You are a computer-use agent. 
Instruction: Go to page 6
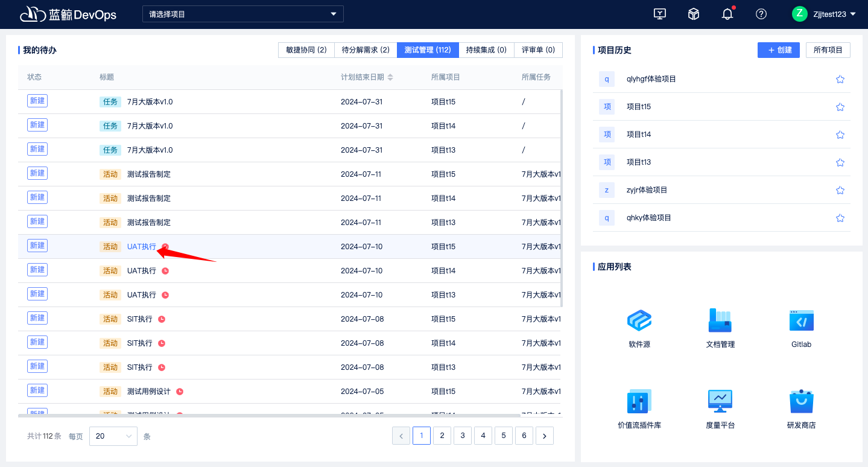coord(524,436)
